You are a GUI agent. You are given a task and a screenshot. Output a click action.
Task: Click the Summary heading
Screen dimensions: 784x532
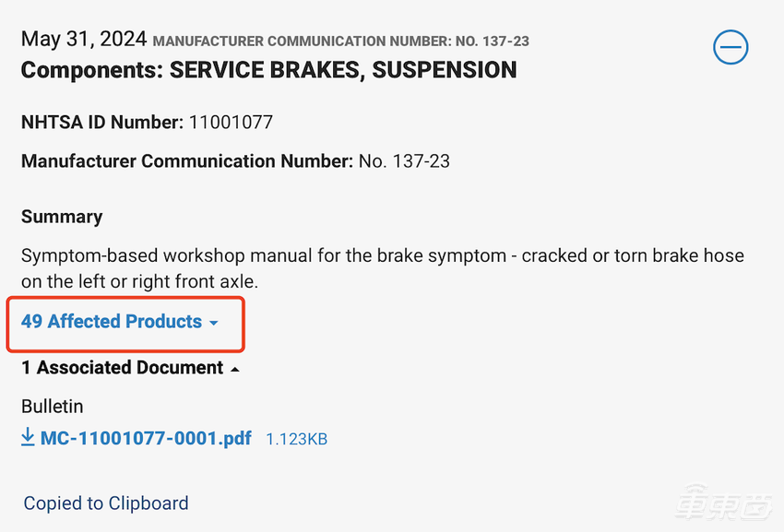(62, 217)
